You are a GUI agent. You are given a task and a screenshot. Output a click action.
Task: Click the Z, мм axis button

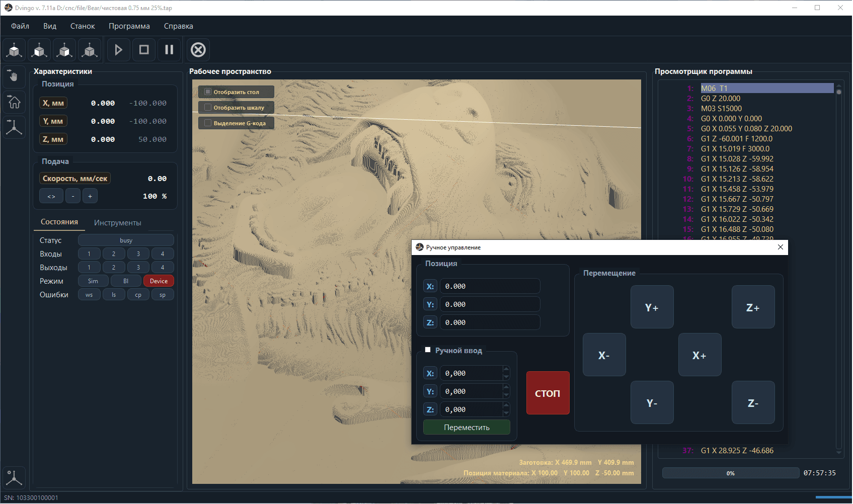click(53, 139)
